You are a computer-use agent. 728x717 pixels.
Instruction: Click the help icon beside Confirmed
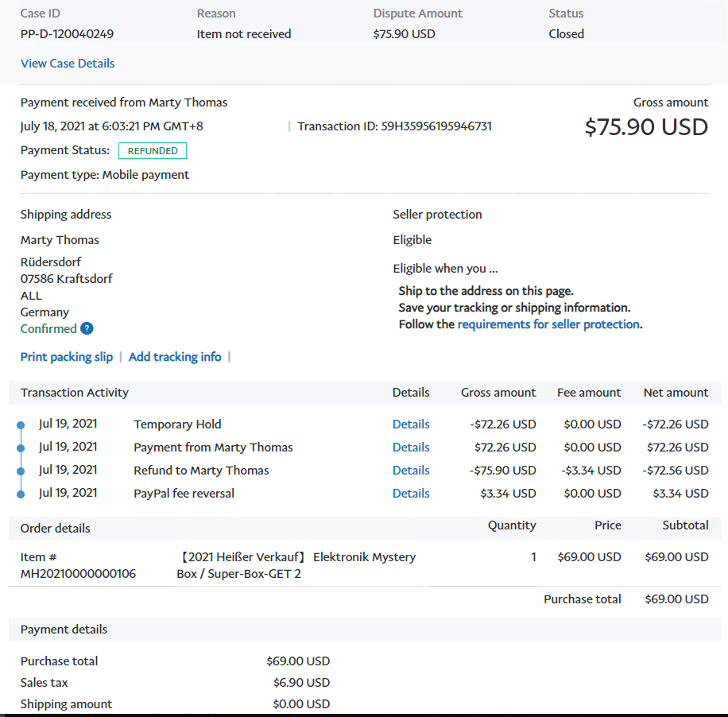click(87, 329)
